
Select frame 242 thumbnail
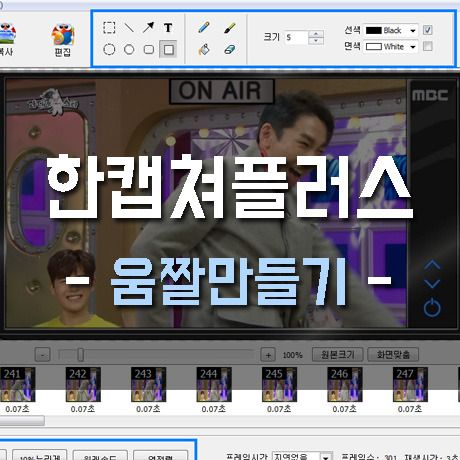pyautogui.click(x=83, y=384)
